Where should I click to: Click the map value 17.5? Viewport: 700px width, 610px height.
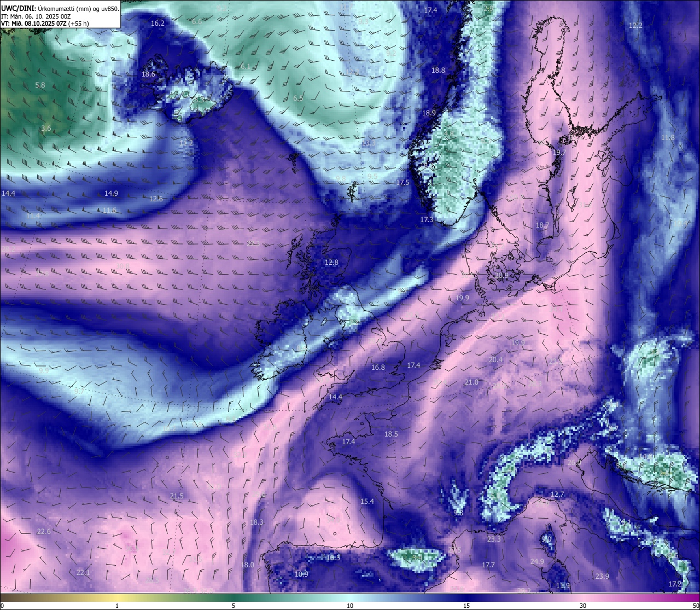coord(403,182)
